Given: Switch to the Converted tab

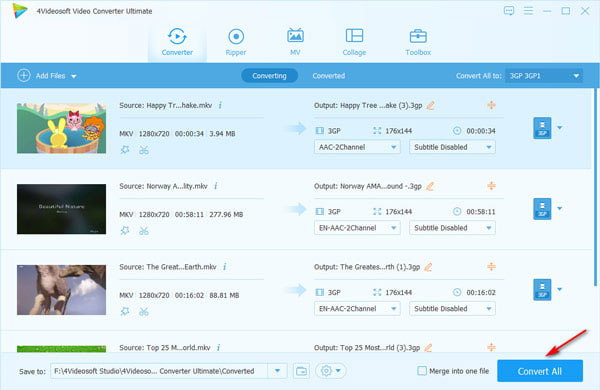Looking at the screenshot, I should tap(329, 76).
